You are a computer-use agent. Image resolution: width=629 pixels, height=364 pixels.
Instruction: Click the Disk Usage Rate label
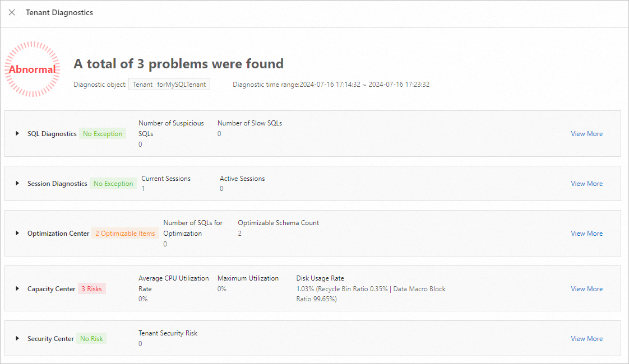coord(320,278)
